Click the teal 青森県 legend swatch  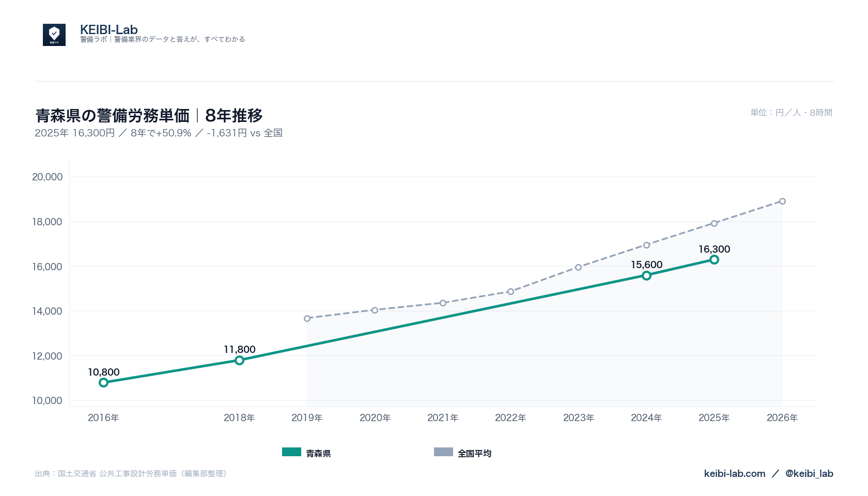tap(291, 452)
